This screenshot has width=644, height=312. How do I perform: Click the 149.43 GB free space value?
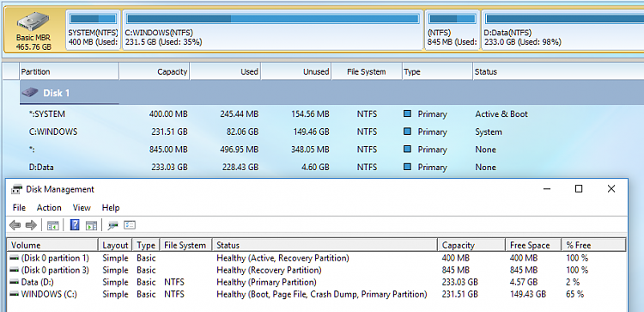tap(528, 294)
